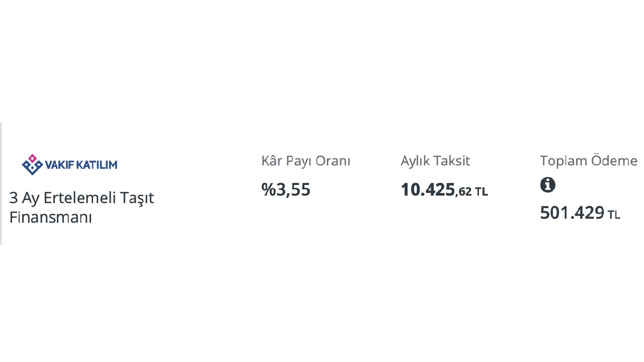Click the ,62 TL decimal suffix
644x362 pixels.
[x=471, y=192]
